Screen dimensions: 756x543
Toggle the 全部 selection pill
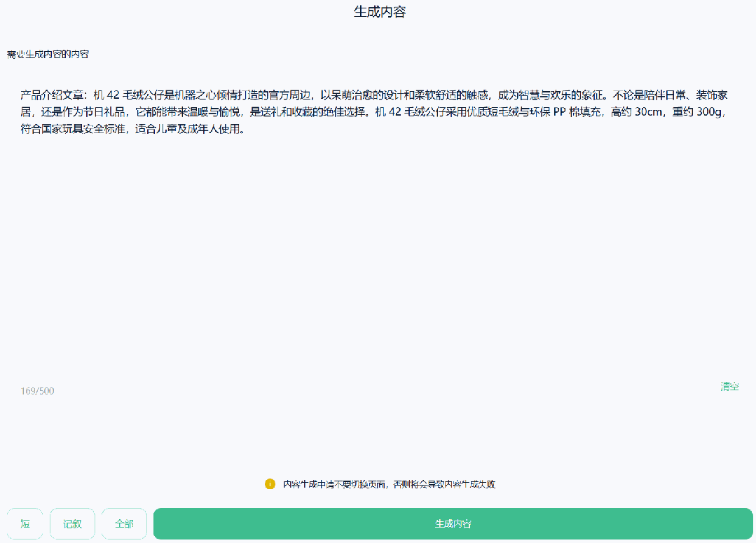(123, 523)
